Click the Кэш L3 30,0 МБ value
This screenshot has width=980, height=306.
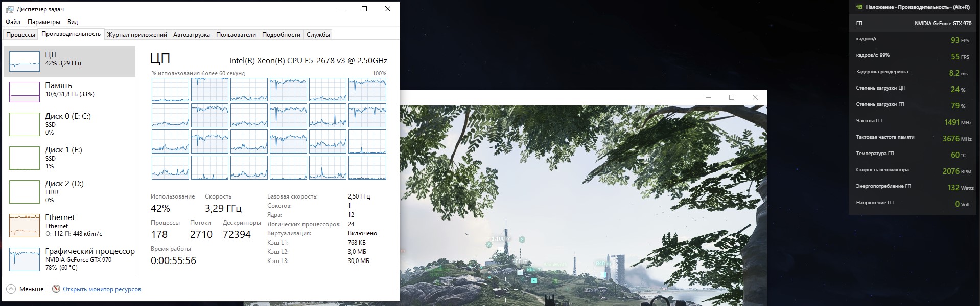coord(358,261)
